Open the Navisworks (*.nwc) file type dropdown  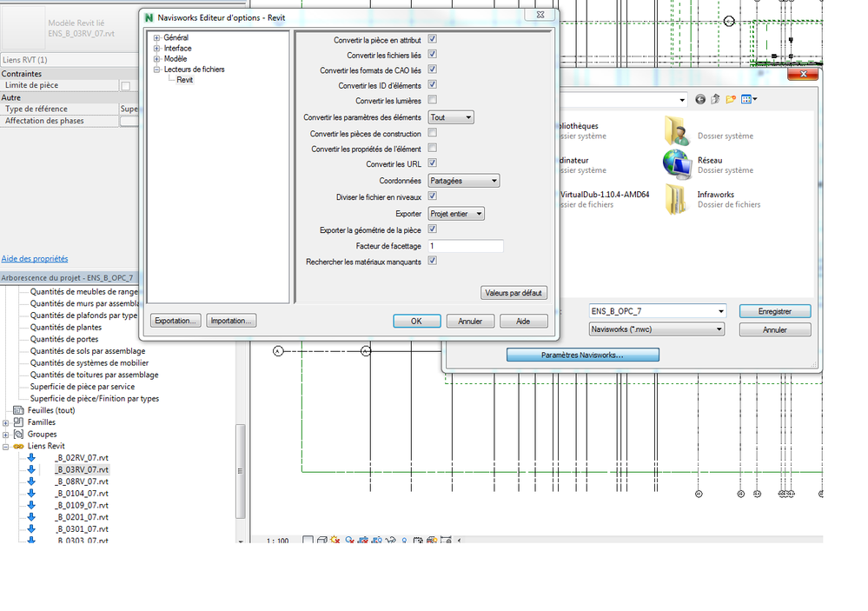point(657,329)
